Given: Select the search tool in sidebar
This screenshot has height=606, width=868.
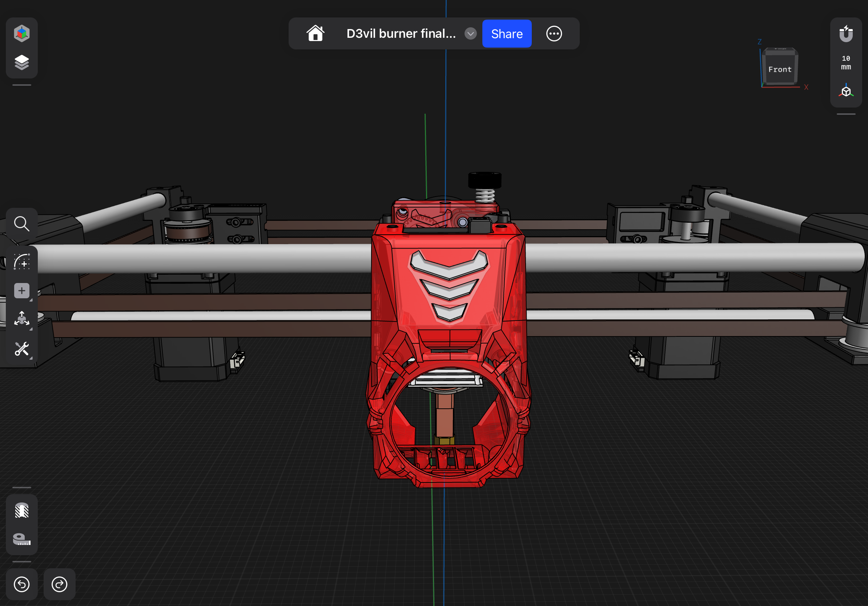Looking at the screenshot, I should (22, 224).
